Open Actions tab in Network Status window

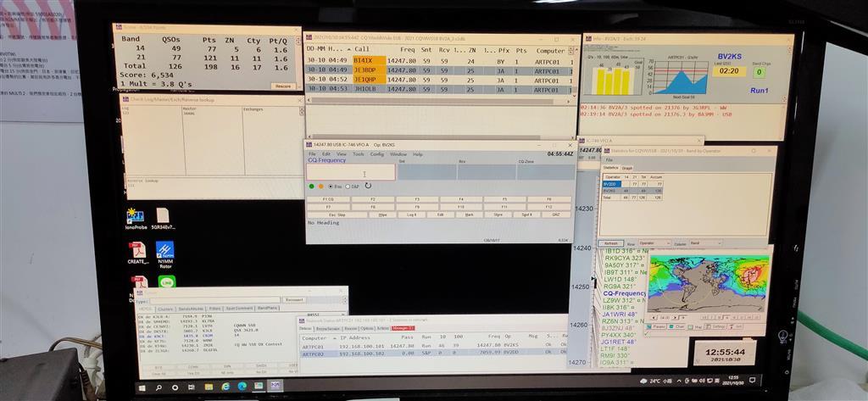pyautogui.click(x=382, y=328)
